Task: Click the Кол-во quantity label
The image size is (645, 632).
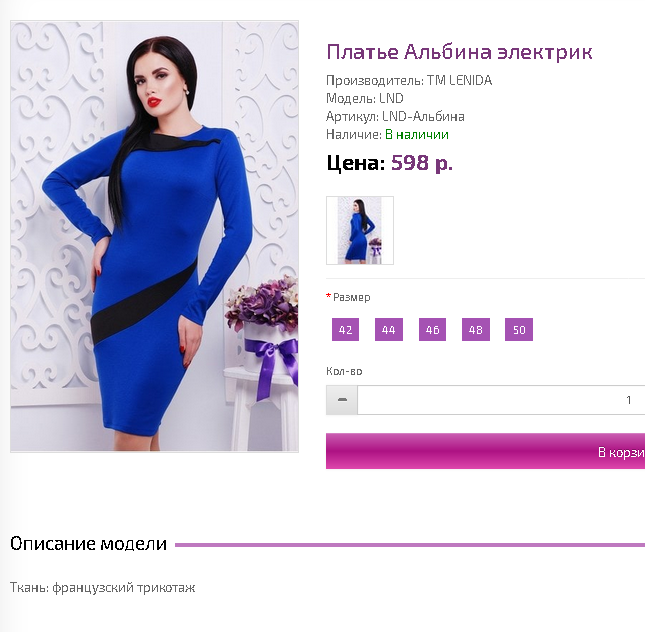Action: (344, 371)
